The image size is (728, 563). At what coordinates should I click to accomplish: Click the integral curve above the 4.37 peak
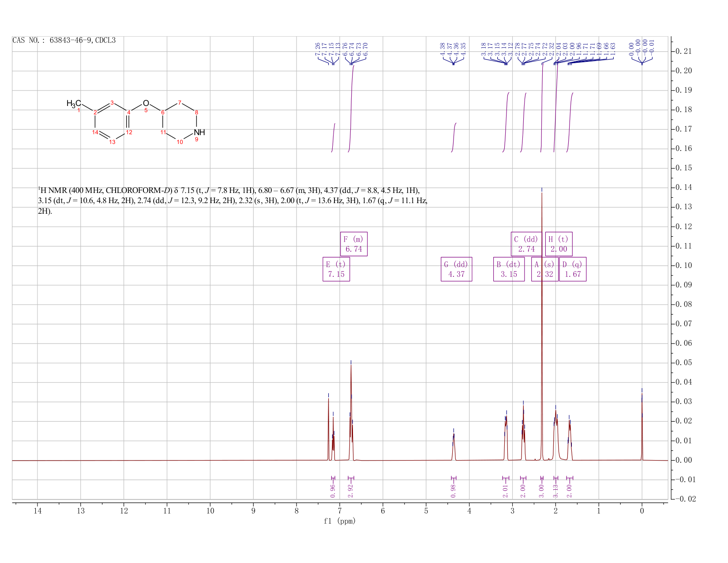[454, 137]
